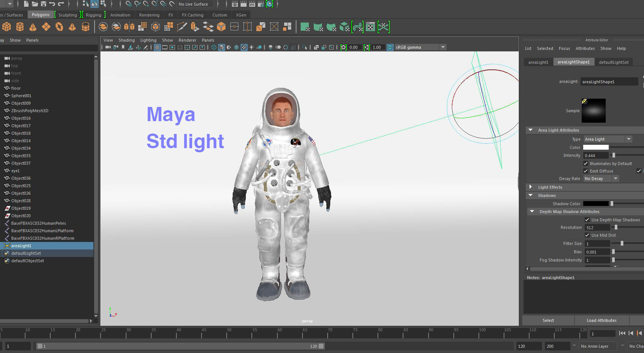The image size is (644, 353).
Task: Select eye1 in the Outliner
Action: [x=15, y=171]
